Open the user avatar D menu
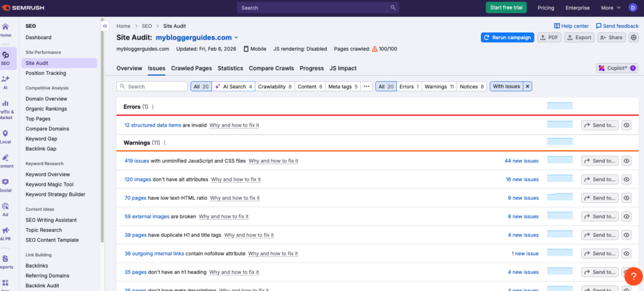This screenshot has width=644, height=291. click(x=633, y=8)
